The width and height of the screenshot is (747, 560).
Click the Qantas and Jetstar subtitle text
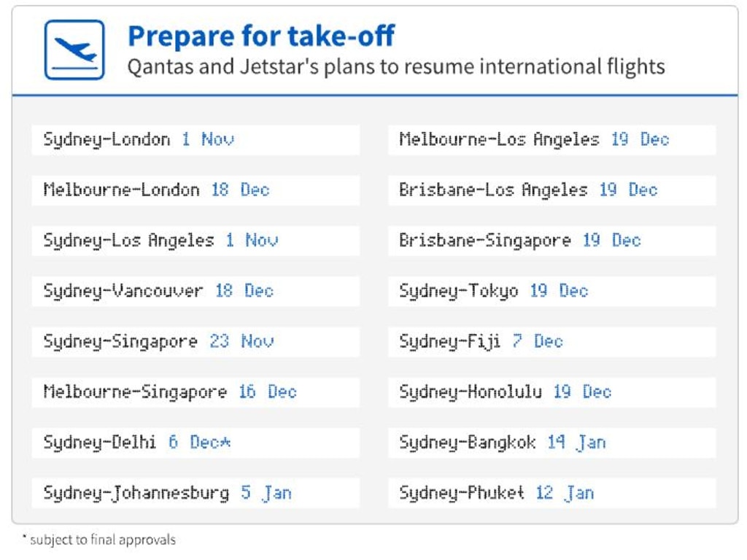coord(396,67)
